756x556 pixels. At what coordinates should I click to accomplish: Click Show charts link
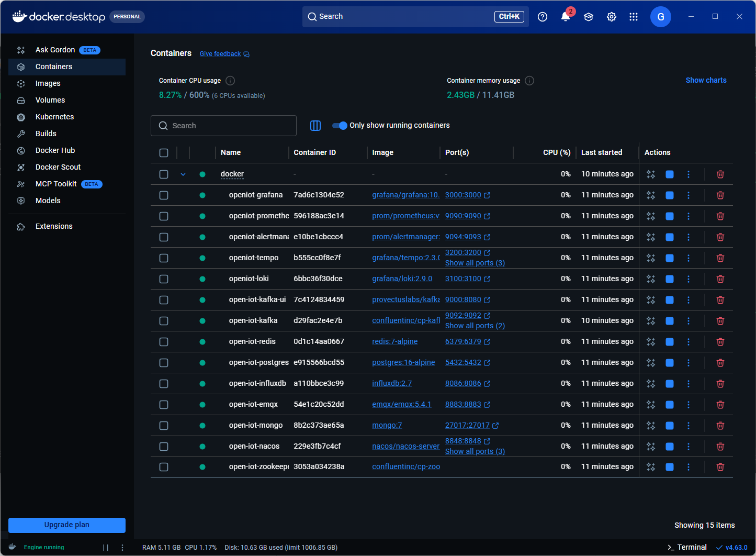(706, 81)
